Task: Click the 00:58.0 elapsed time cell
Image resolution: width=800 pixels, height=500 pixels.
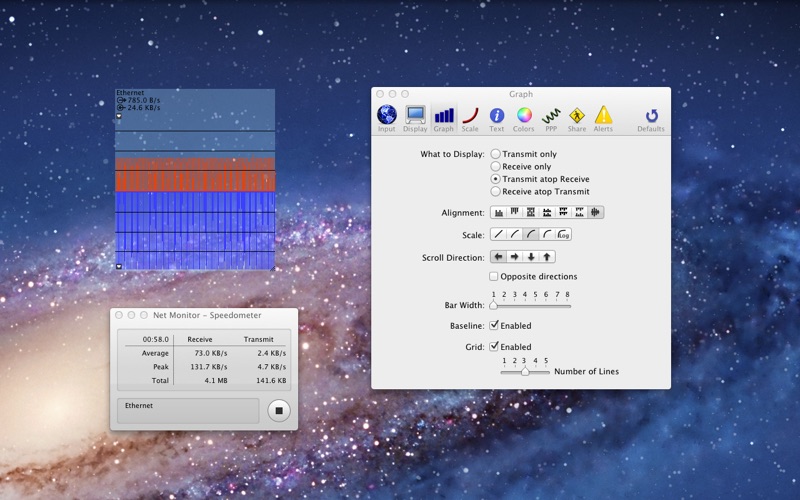Action: 155,339
